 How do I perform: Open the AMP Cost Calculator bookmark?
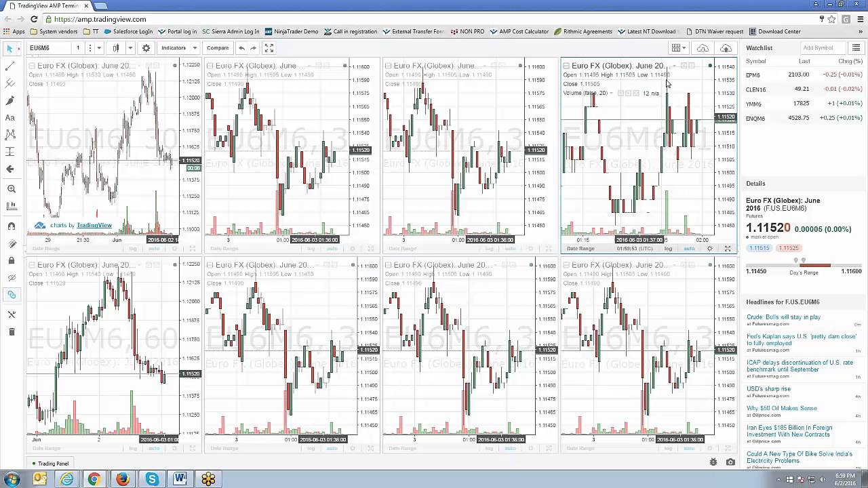pos(519,32)
